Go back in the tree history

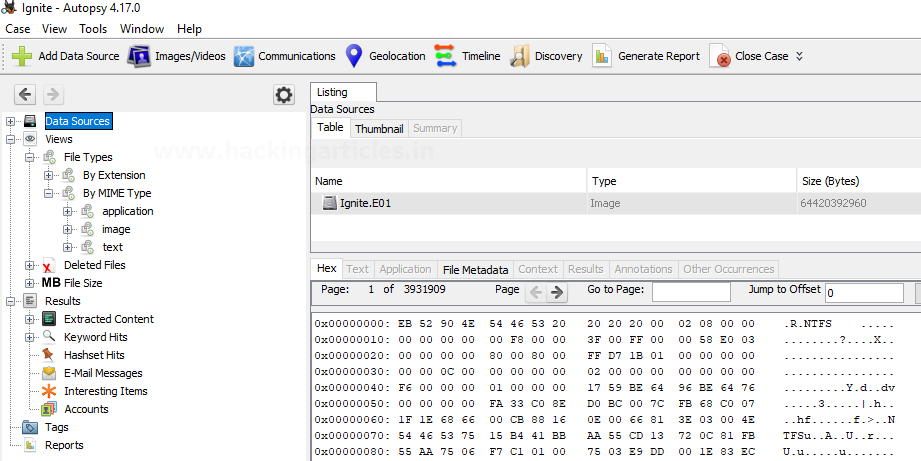pyautogui.click(x=25, y=94)
